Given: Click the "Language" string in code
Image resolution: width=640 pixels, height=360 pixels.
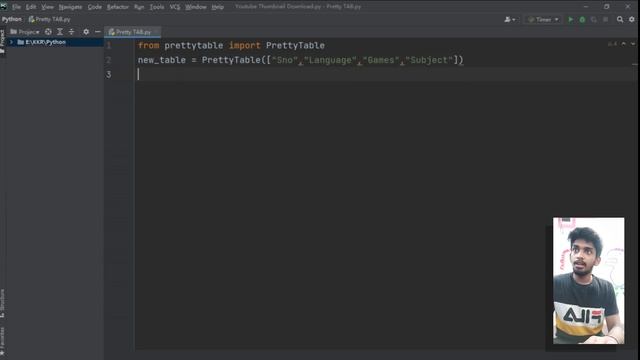Looking at the screenshot, I should 330,60.
